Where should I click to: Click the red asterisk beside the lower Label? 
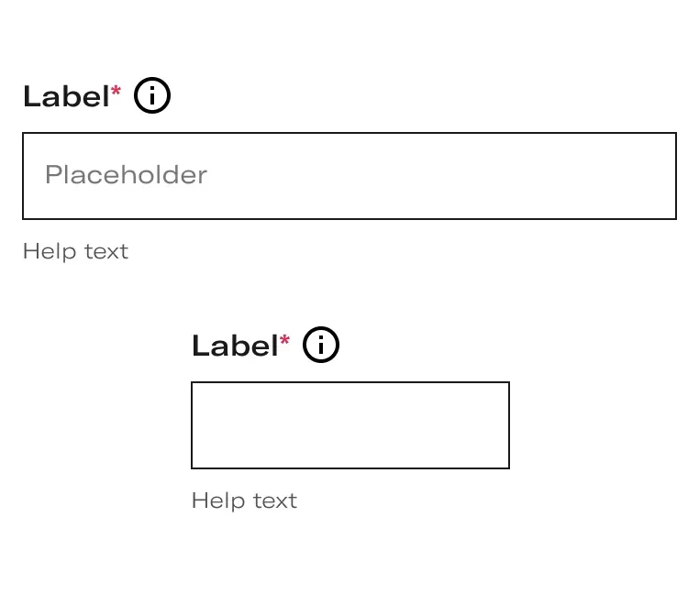[x=285, y=340]
